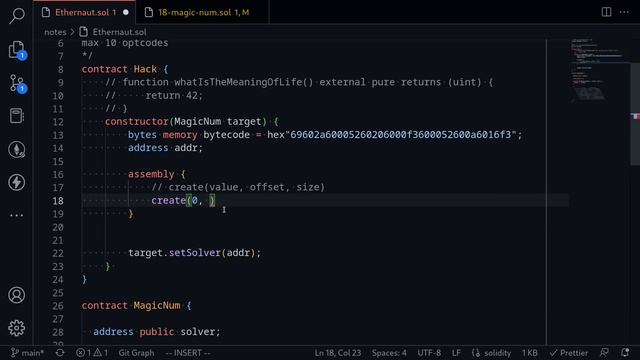Click line number 18 in the gutter

pos(58,201)
